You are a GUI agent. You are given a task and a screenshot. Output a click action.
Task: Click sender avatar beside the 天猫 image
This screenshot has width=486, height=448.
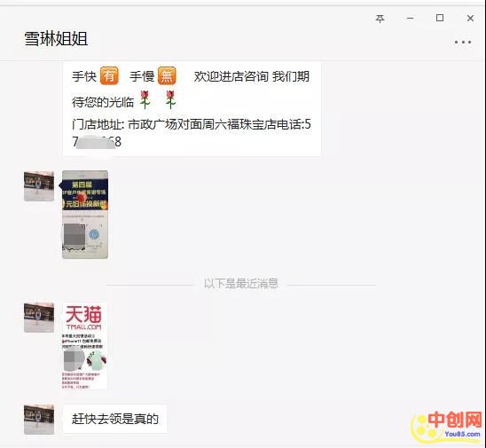[39, 318]
